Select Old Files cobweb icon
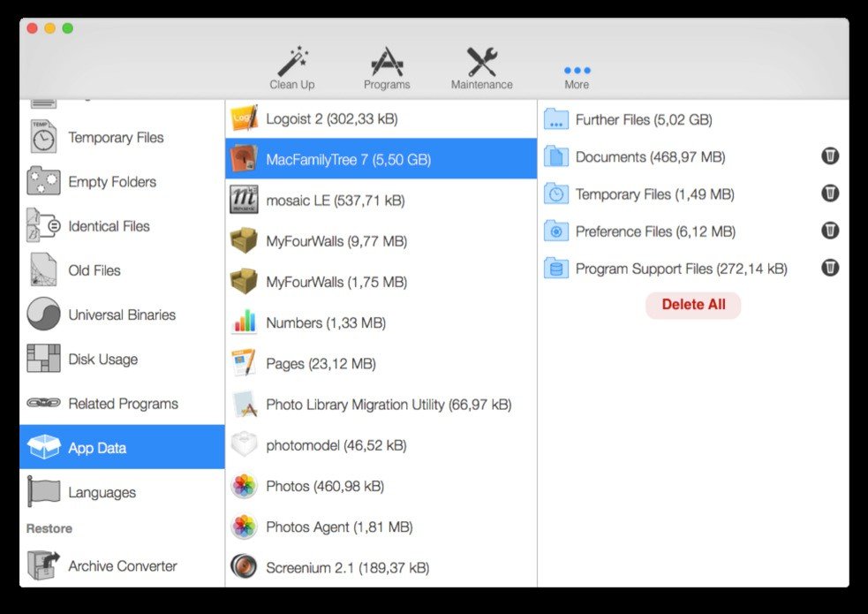Viewport: 868px width, 614px height. [x=43, y=269]
